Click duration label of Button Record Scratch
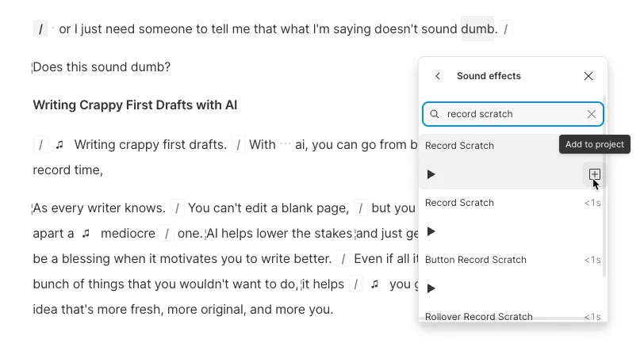 (x=592, y=260)
